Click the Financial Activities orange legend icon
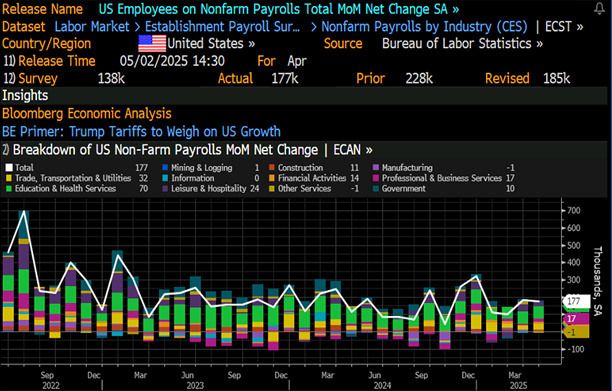Image resolution: width=612 pixels, height=391 pixels. point(272,178)
